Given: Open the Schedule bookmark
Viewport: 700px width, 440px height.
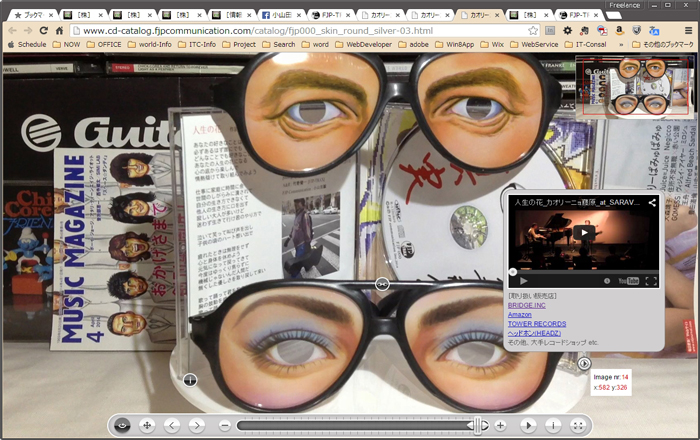Looking at the screenshot, I should (x=27, y=45).
